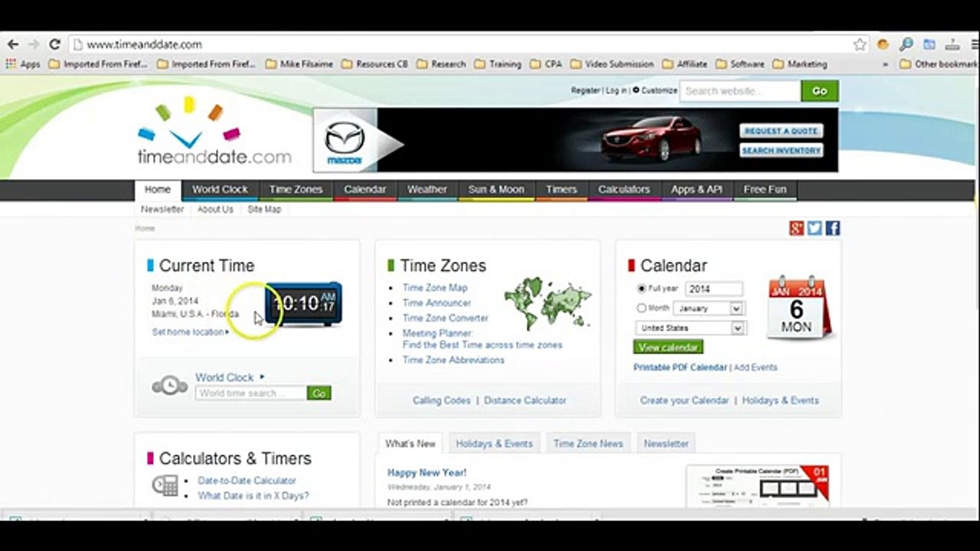
Task: Click the orange extension icon in Chrome toolbar
Action: (883, 44)
